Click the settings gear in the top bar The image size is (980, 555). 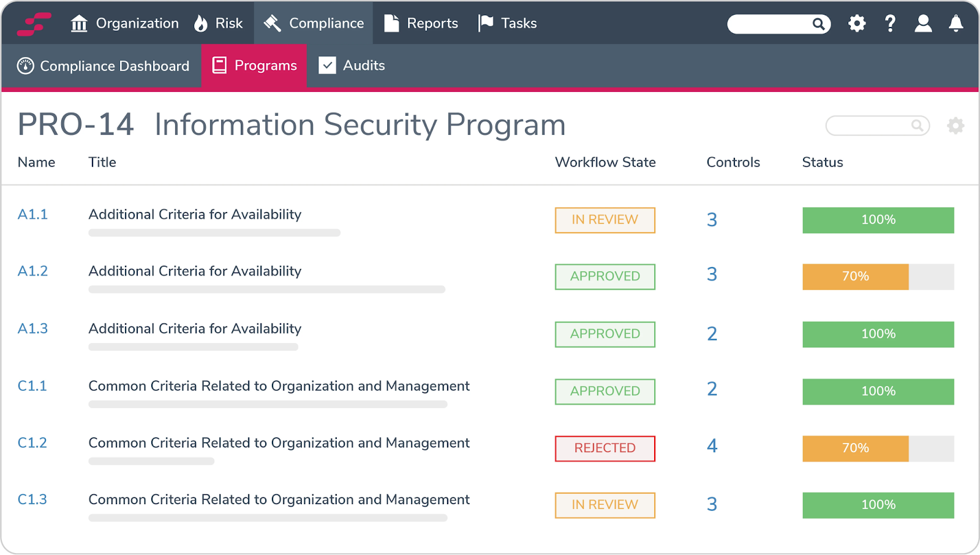[857, 23]
